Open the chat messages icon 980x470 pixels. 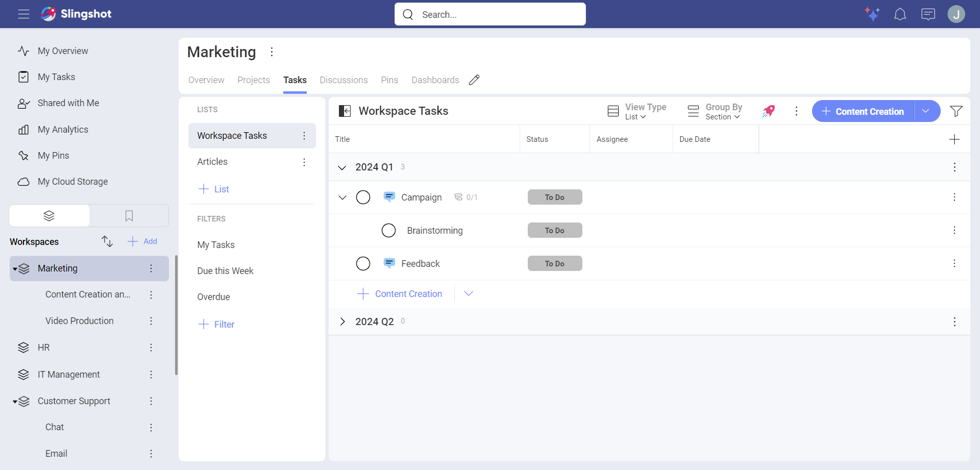click(x=928, y=14)
